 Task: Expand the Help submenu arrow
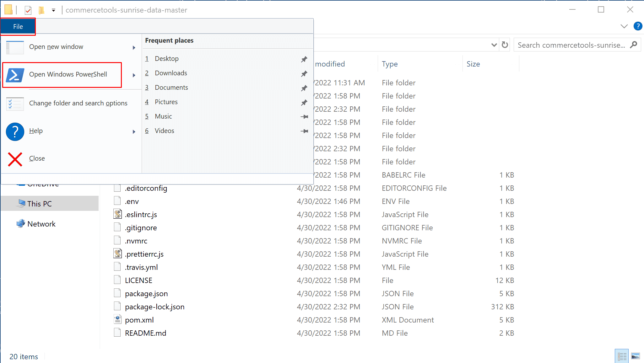[x=134, y=131]
